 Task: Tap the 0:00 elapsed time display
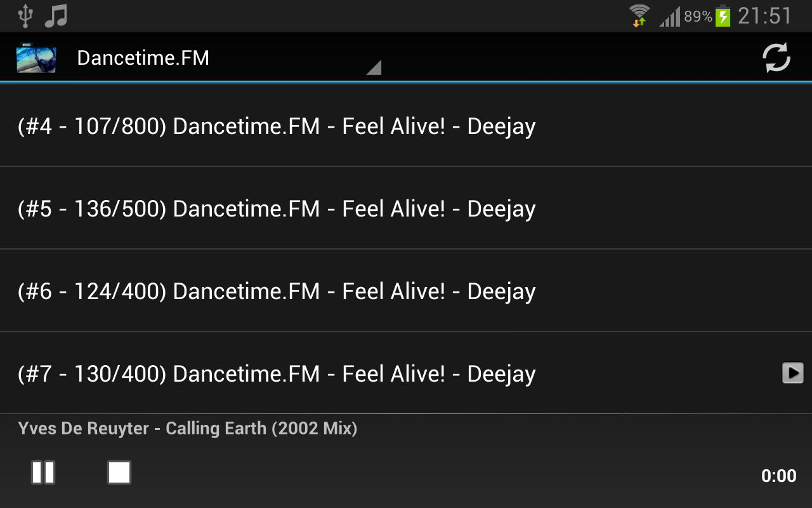778,476
